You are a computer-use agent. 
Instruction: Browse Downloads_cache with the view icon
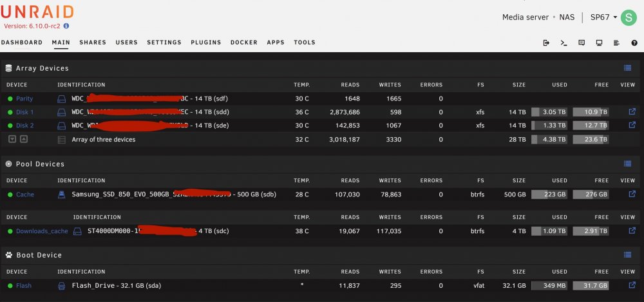[632, 231]
